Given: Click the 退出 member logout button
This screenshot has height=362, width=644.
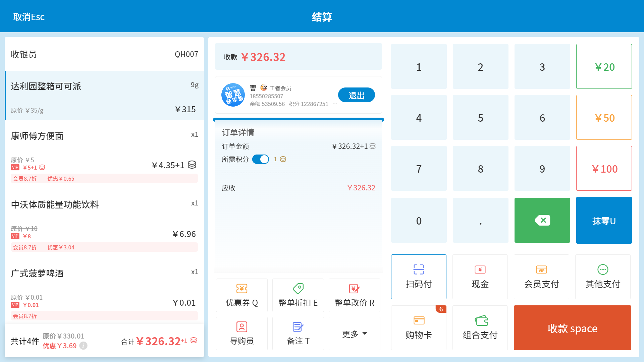Looking at the screenshot, I should pyautogui.click(x=356, y=95).
